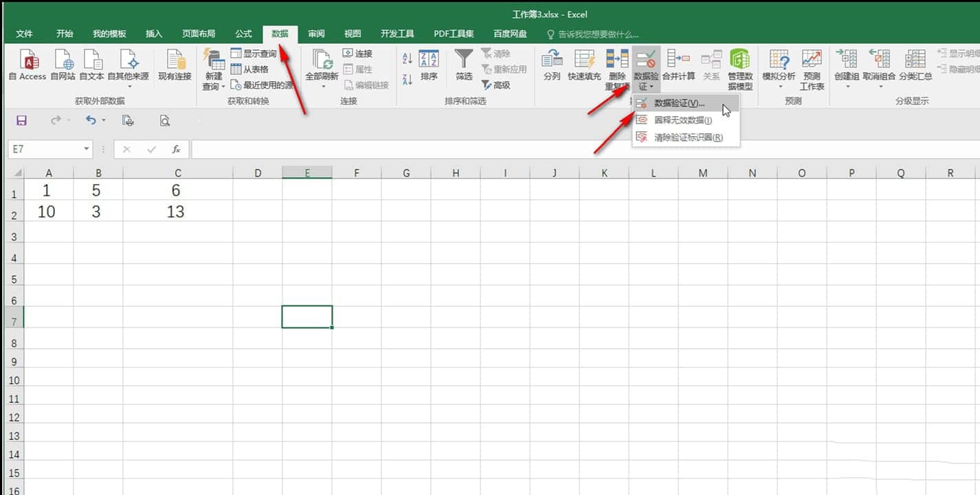Select column header E
Viewport: 980px width, 495px height.
click(x=307, y=173)
